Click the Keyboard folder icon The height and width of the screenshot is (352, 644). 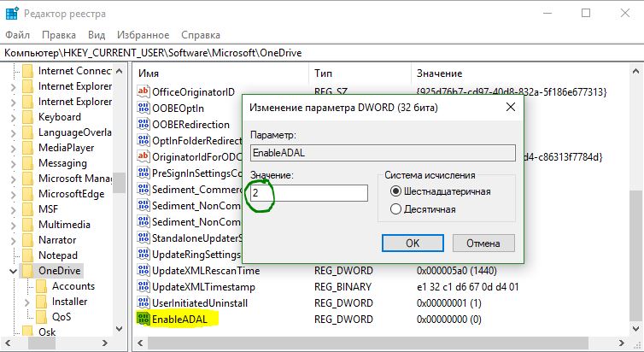28,117
